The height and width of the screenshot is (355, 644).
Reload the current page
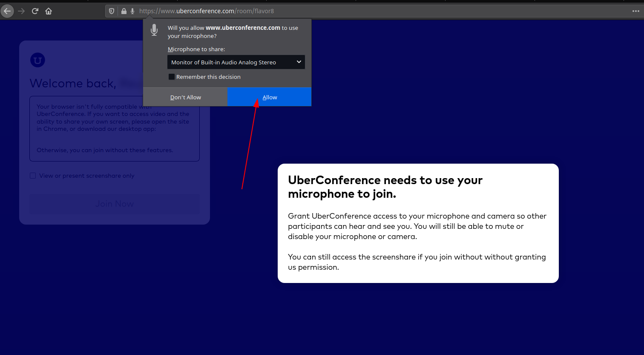(x=35, y=11)
